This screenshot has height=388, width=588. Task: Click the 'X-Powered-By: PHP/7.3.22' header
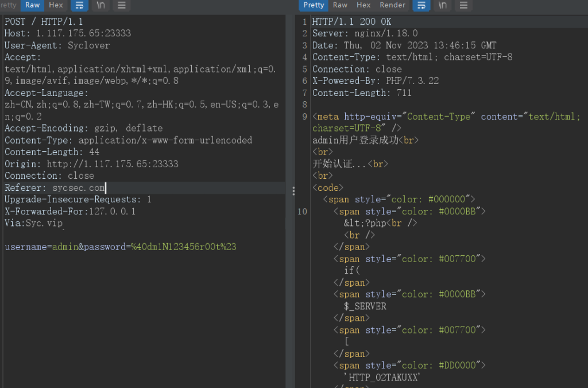(376, 80)
